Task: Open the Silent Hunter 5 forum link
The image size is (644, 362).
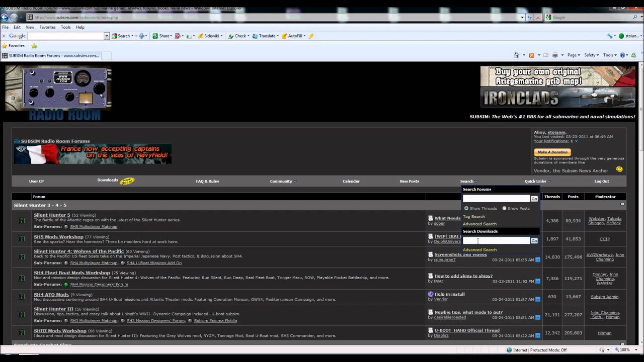Action: 52,215
